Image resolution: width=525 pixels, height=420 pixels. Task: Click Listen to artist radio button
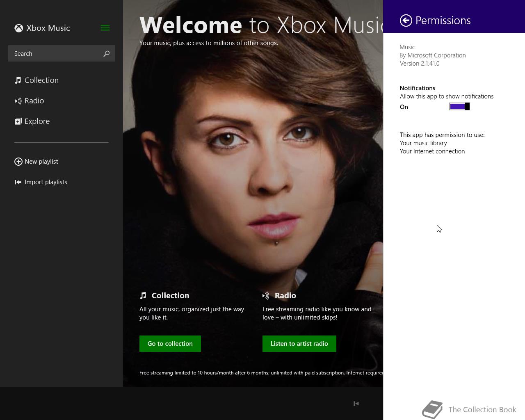[299, 344]
